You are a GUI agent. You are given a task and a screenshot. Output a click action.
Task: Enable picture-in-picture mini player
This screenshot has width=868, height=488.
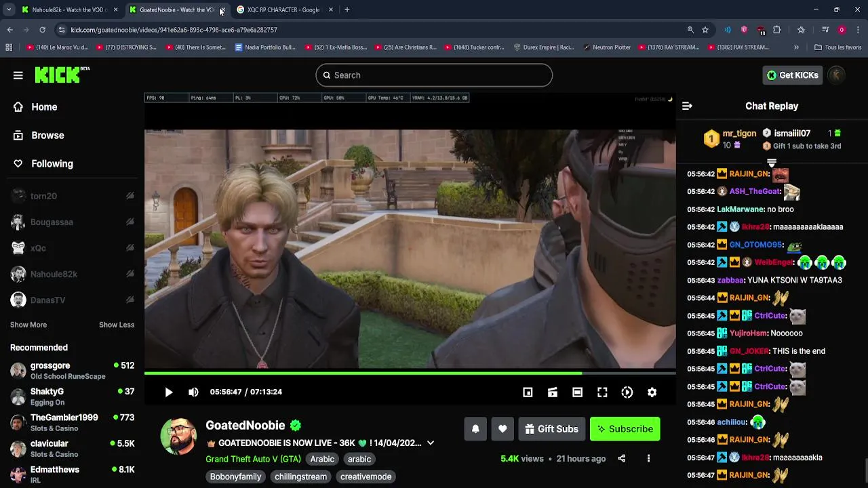point(528,392)
